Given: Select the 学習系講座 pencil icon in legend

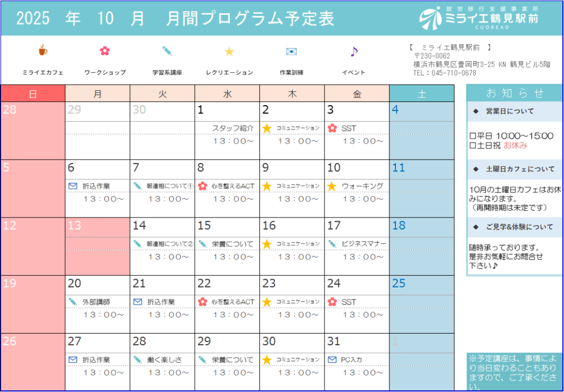Looking at the screenshot, I should [x=167, y=51].
